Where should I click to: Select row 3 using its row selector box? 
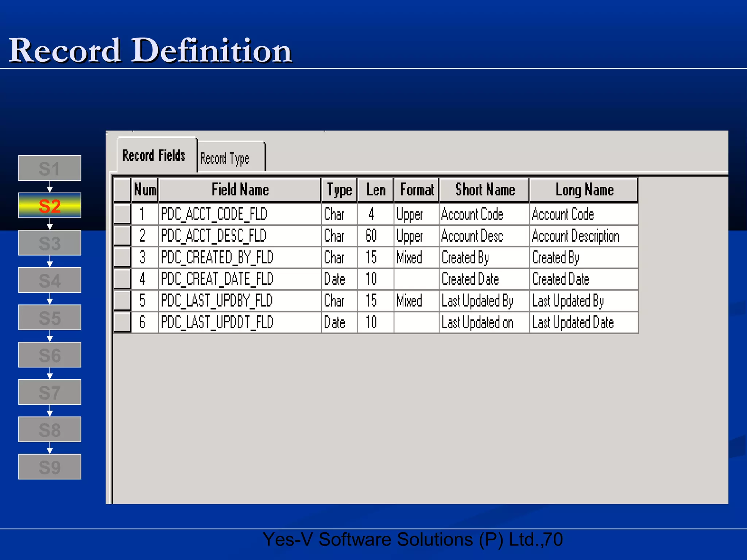122,257
